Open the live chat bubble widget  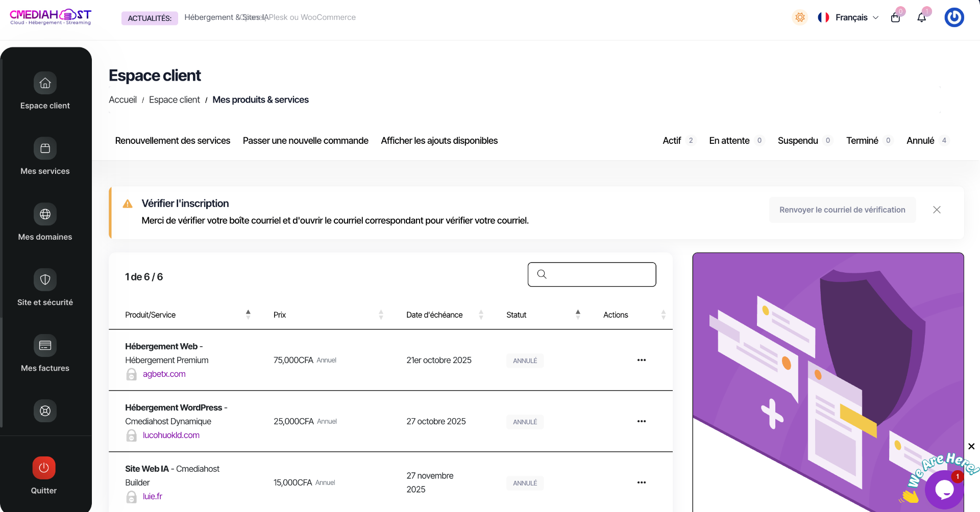tap(944, 490)
